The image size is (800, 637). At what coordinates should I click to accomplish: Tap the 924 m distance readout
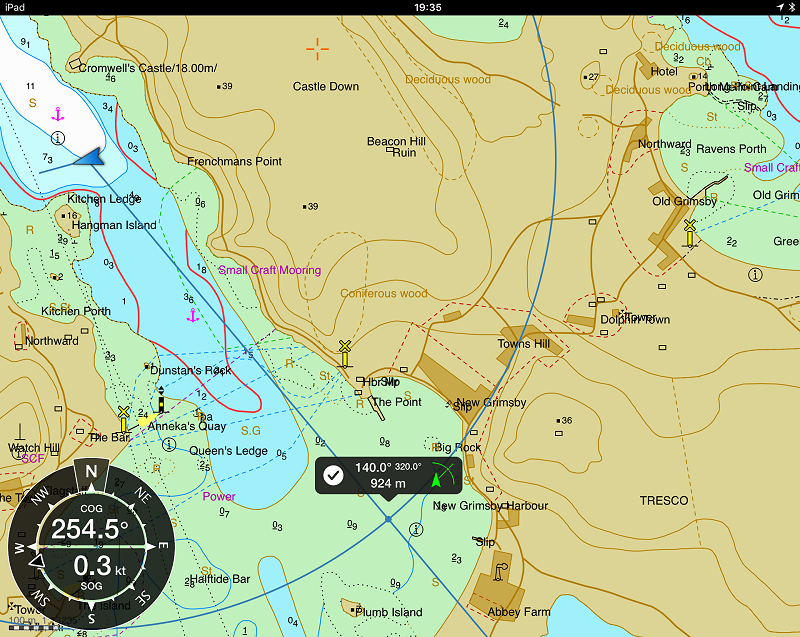[x=388, y=483]
